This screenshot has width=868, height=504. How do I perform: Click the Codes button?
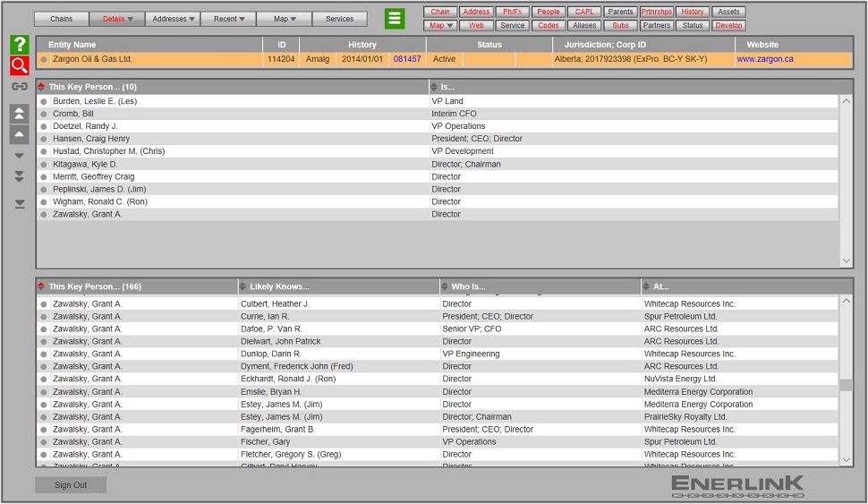pos(548,25)
